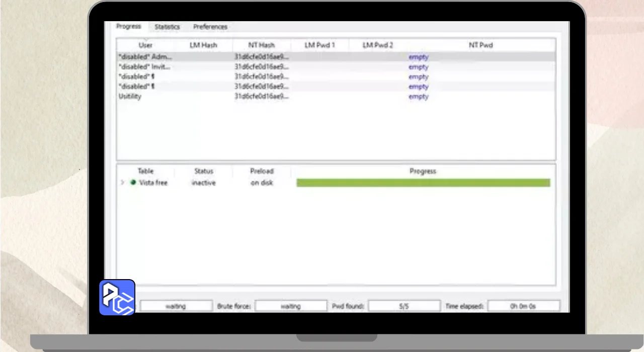Click the NT hash of the Usitility row
The height and width of the screenshot is (352, 644).
tap(262, 97)
